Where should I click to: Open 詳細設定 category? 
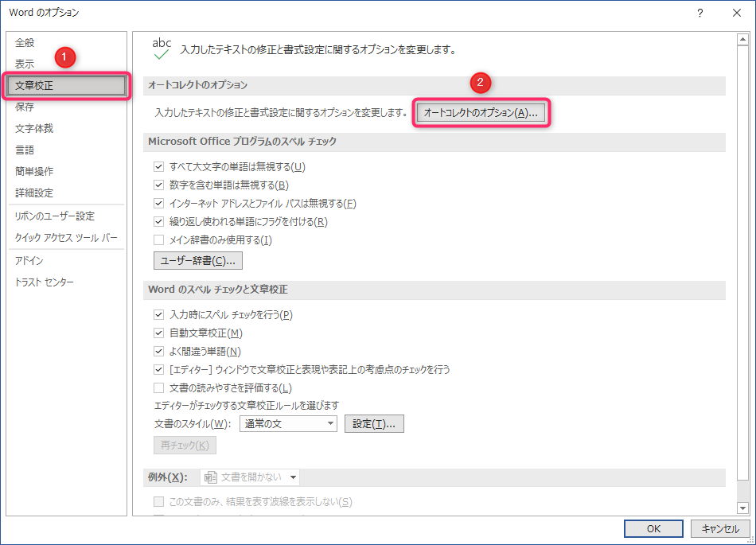coord(33,193)
